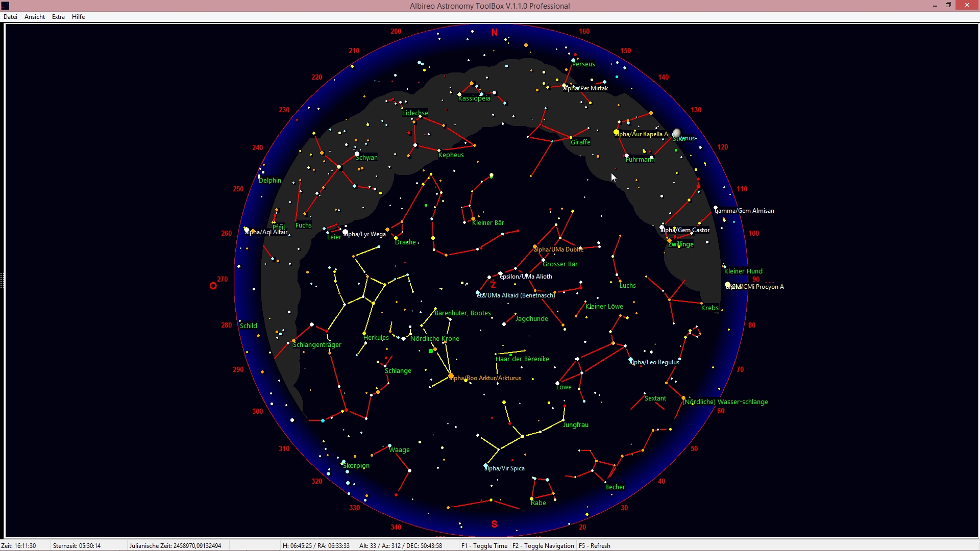This screenshot has height=551, width=980.
Task: Click the red S south marker
Action: click(494, 524)
